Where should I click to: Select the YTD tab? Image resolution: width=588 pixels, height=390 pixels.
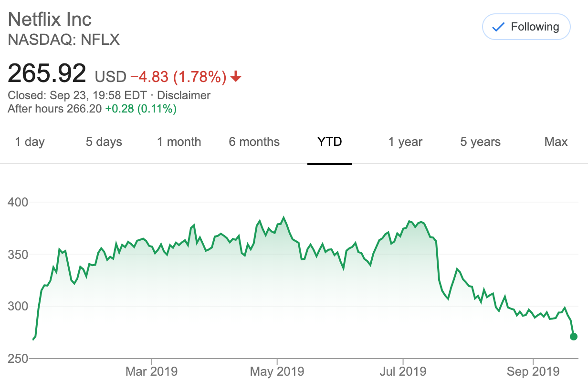(x=330, y=142)
